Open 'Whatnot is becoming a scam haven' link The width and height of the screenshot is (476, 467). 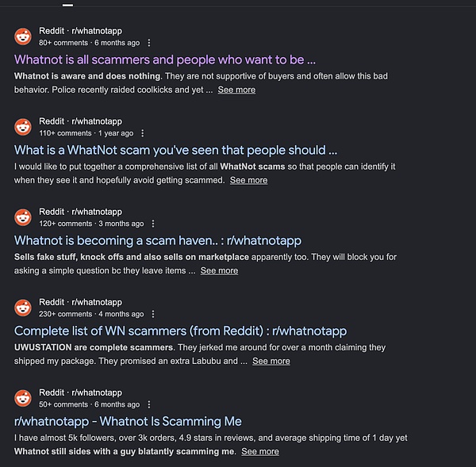point(158,240)
